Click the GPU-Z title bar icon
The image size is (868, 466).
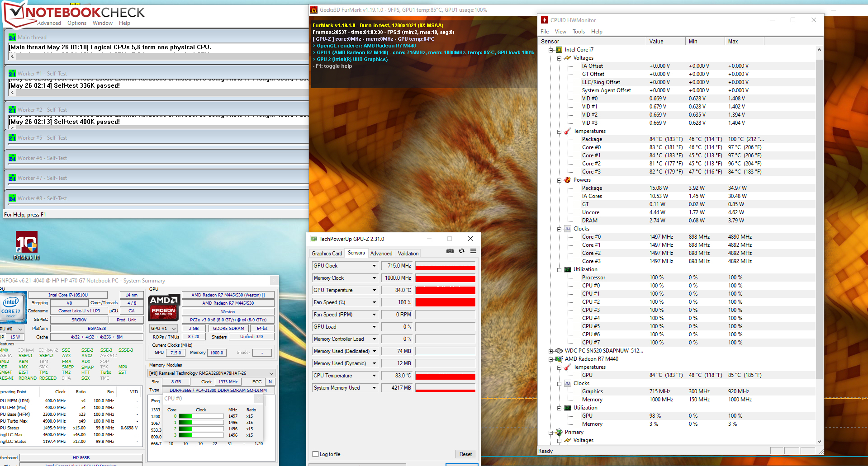pyautogui.click(x=314, y=239)
